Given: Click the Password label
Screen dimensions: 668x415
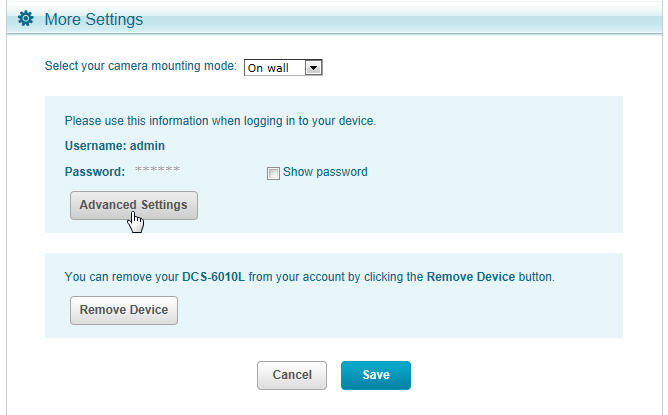Looking at the screenshot, I should 94,172.
